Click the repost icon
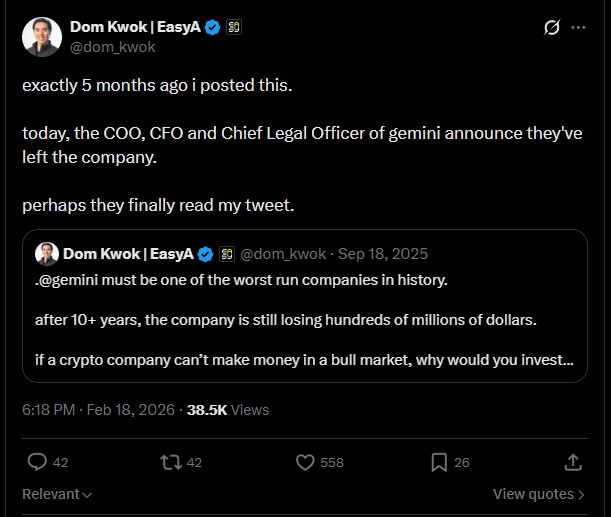Screen dimensions: 611x517 coord(172,462)
